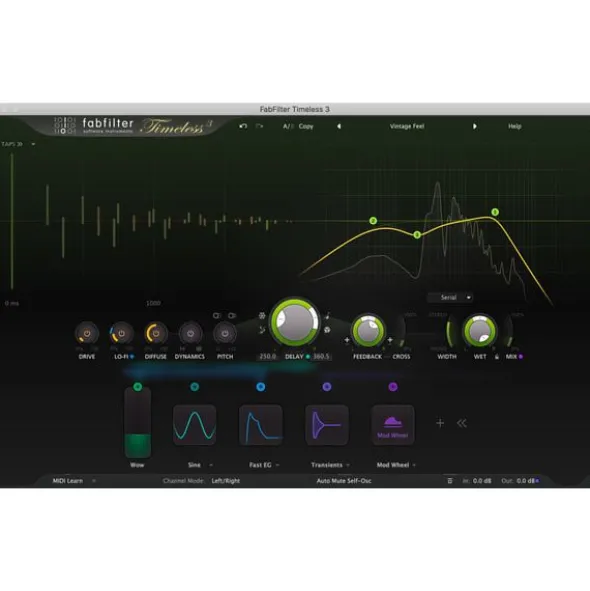Click the Copy button
This screenshot has width=590, height=591.
[306, 126]
